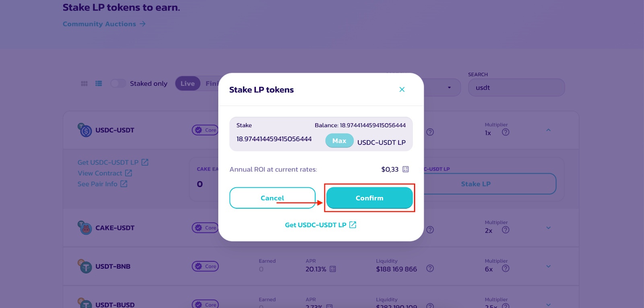Screen dimensions: 644x308
Task: Switch to list table view icon
Action: click(x=99, y=84)
